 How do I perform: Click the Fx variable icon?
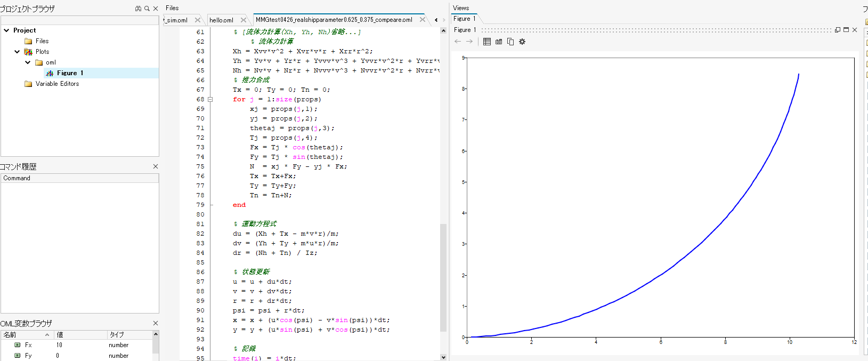pyautogui.click(x=17, y=345)
